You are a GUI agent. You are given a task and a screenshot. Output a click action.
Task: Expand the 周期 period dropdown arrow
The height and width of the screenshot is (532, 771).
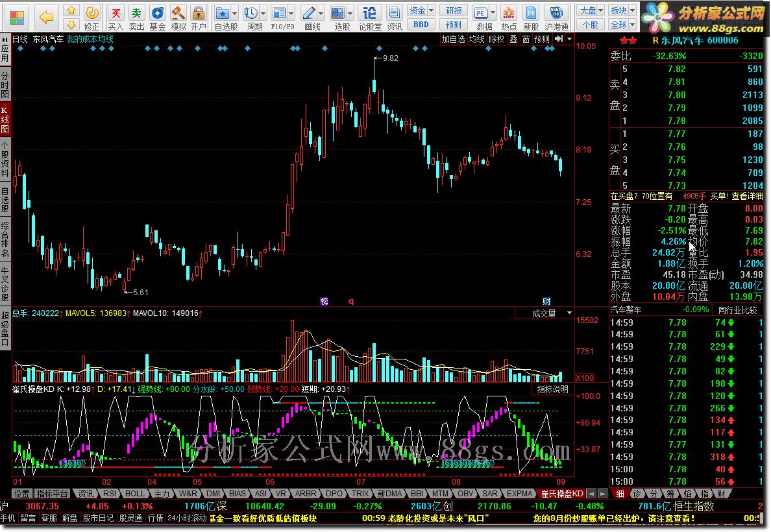pos(263,13)
